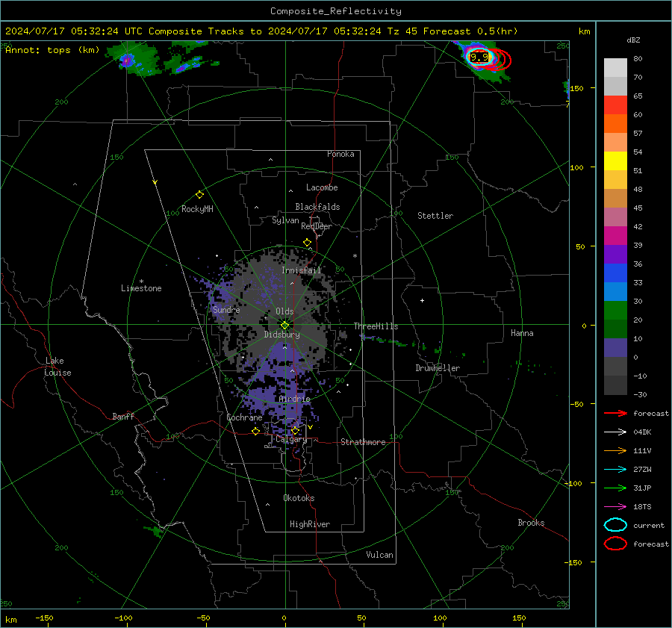Image resolution: width=672 pixels, height=628 pixels.
Task: Click the 80 dBZ light gray swatch
Action: (615, 67)
